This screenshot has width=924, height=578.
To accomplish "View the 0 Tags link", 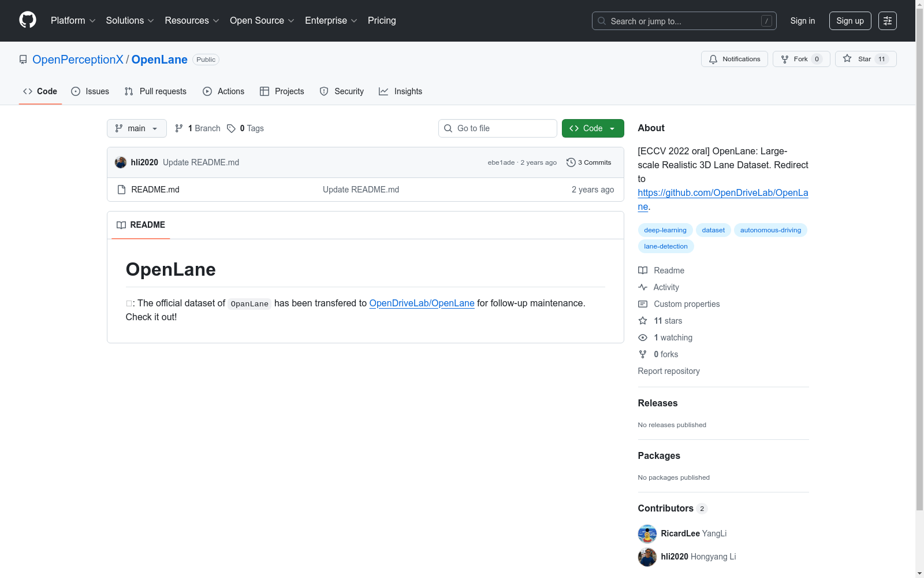I will click(245, 128).
